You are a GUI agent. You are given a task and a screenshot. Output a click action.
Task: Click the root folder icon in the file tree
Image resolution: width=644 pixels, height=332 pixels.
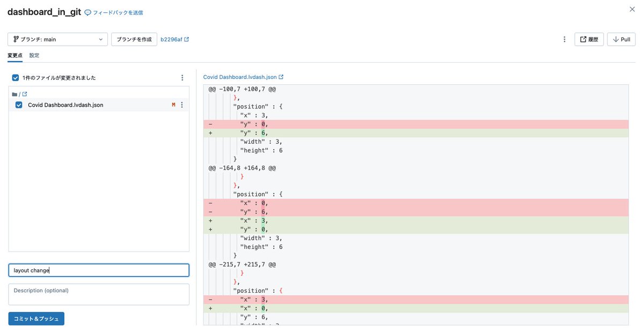click(14, 93)
